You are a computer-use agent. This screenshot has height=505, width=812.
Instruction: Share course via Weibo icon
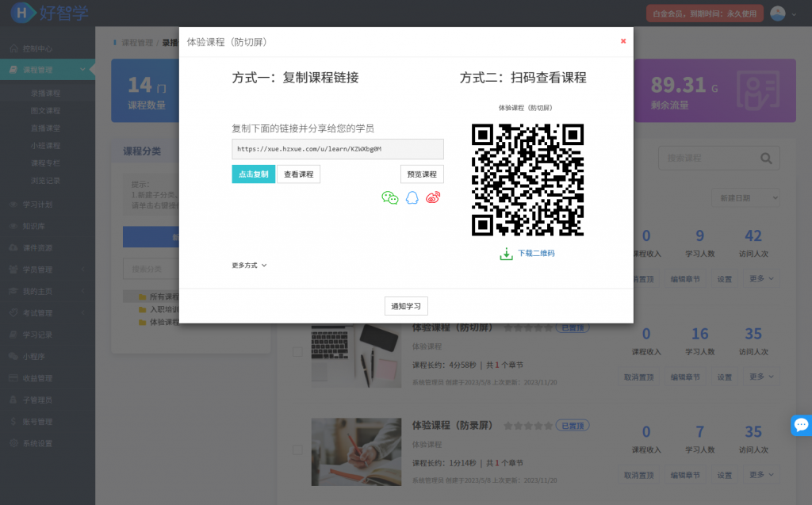coord(432,198)
